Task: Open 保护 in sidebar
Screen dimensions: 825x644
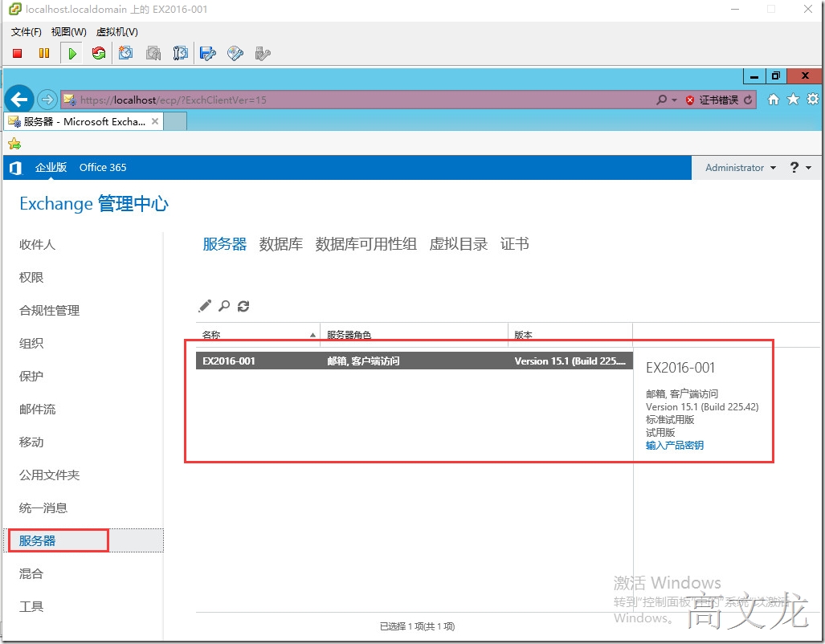Action: coord(31,377)
